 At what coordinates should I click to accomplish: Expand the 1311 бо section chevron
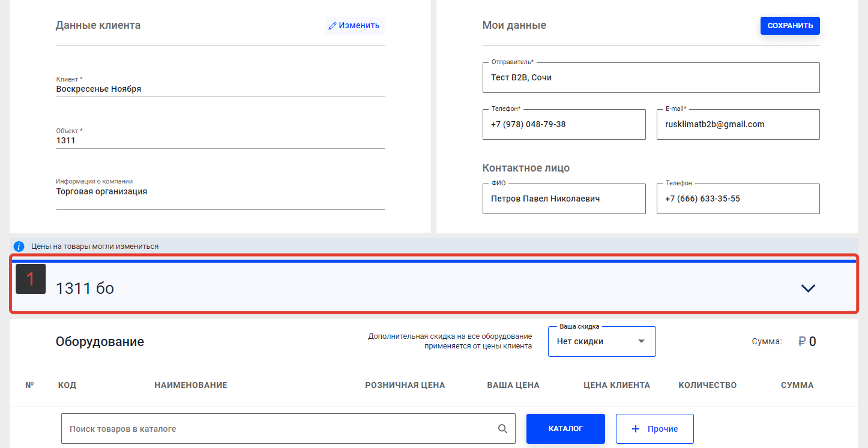[808, 288]
